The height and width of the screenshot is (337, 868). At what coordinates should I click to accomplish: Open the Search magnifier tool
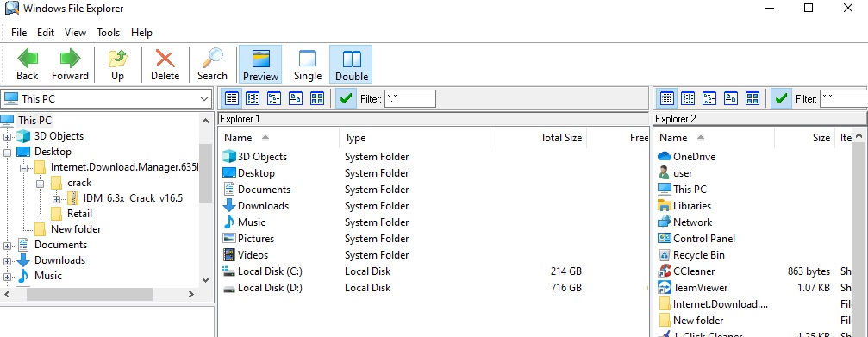coord(212,65)
